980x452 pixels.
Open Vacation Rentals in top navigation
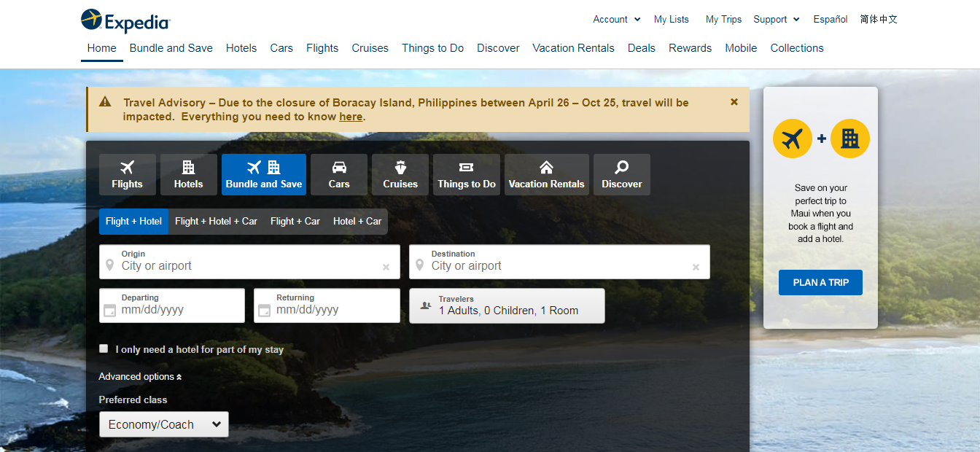574,48
